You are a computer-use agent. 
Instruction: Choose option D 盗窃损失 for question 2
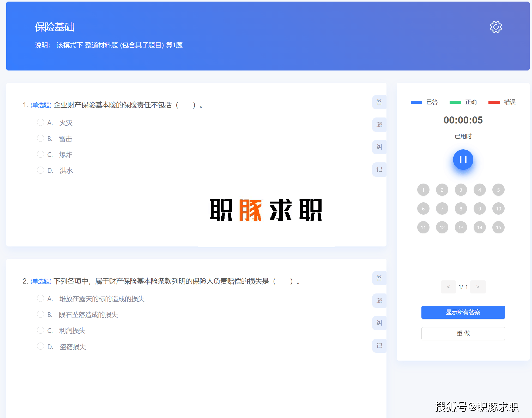(x=40, y=346)
